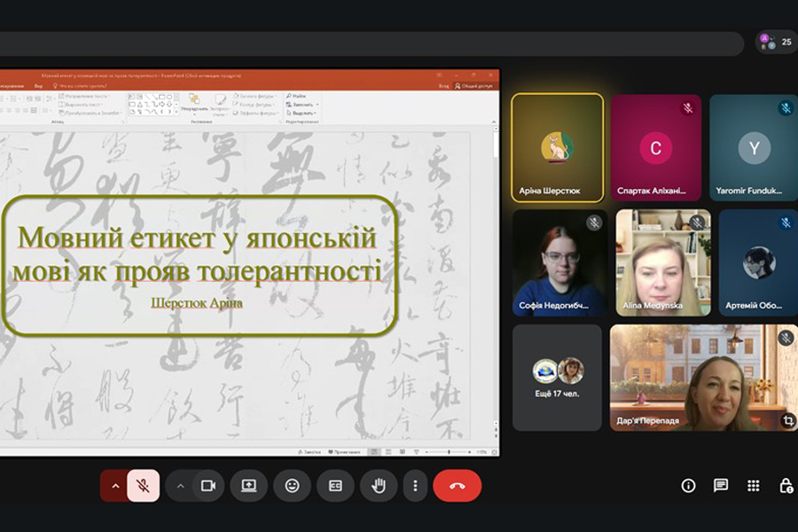Raise hand using the hand icon

click(379, 486)
